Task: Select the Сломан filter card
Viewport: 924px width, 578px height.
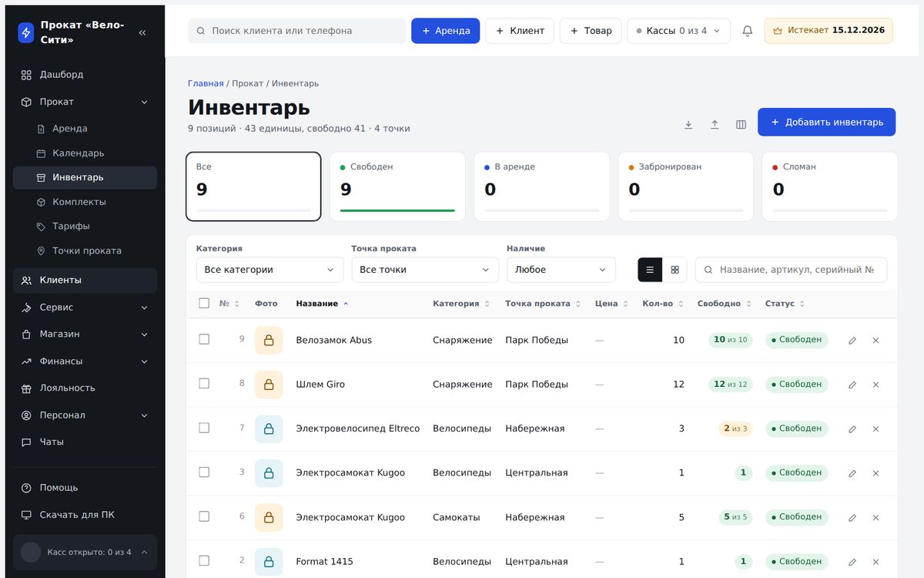Action: tap(830, 187)
